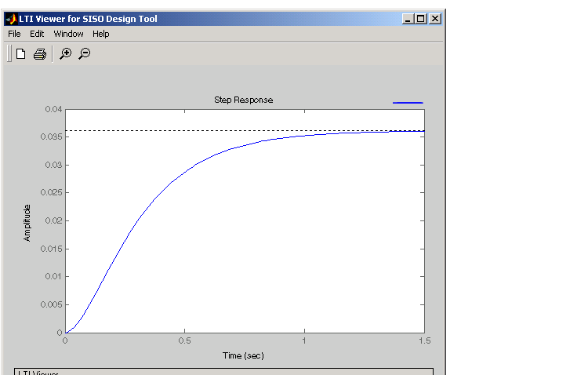The image size is (588, 375).
Task: Click the New Viewer toolbar icon
Action: (21, 53)
